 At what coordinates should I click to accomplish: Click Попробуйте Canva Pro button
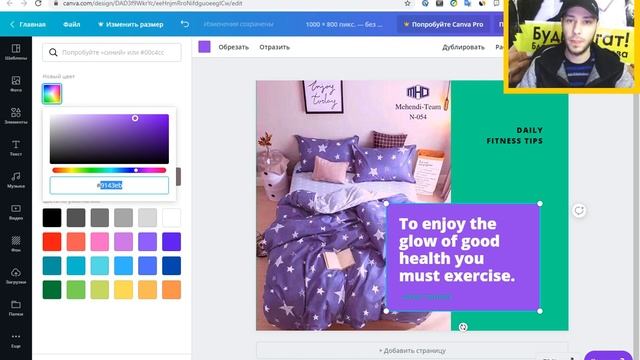pyautogui.click(x=443, y=24)
